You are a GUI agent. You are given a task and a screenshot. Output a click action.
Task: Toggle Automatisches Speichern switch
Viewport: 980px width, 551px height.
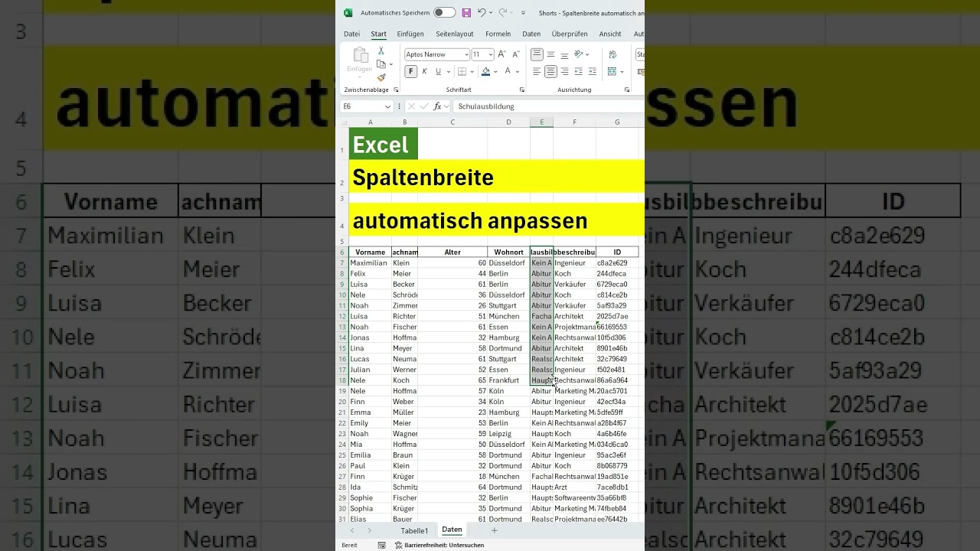[x=444, y=12]
